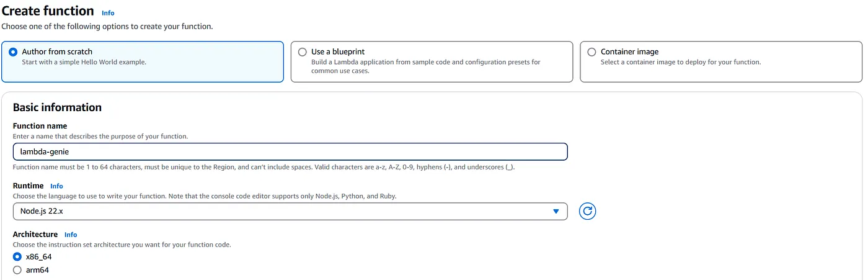Select the Container image radio option
Image resolution: width=868 pixels, height=280 pixels.
pos(591,52)
